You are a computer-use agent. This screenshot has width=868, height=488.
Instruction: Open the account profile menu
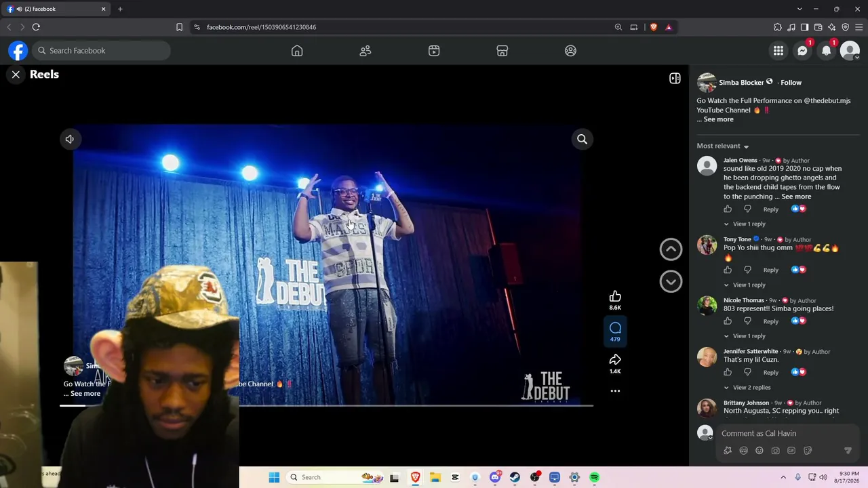850,51
